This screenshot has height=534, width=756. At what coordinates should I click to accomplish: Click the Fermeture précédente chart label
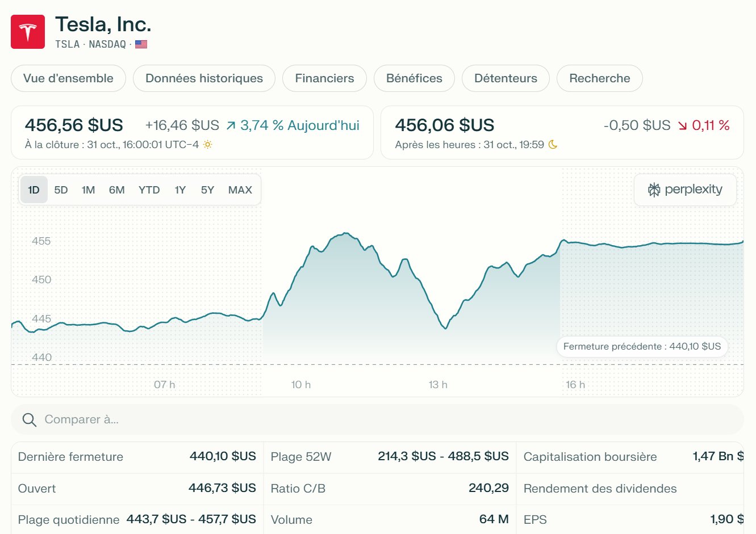(x=642, y=346)
